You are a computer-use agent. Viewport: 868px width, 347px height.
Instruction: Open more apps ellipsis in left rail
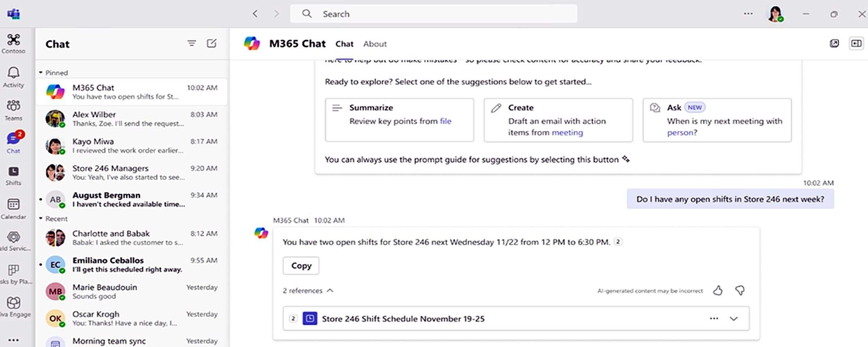(x=14, y=340)
